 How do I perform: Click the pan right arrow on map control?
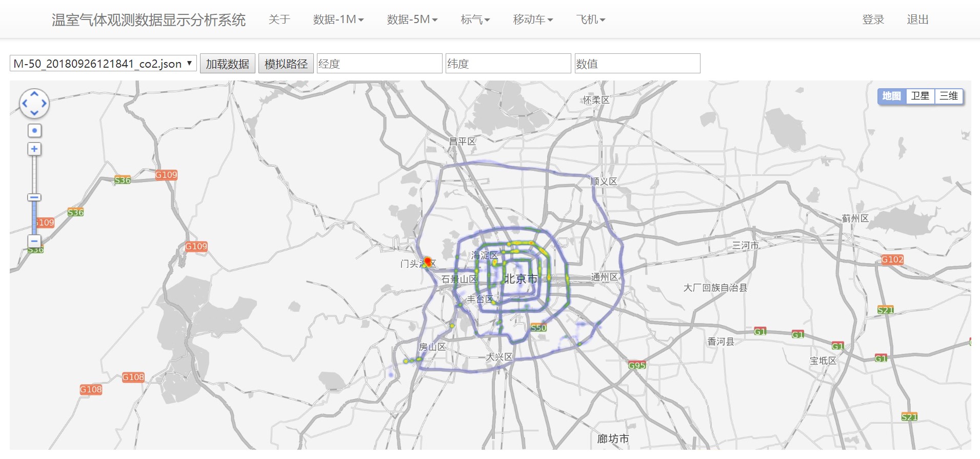coord(44,103)
